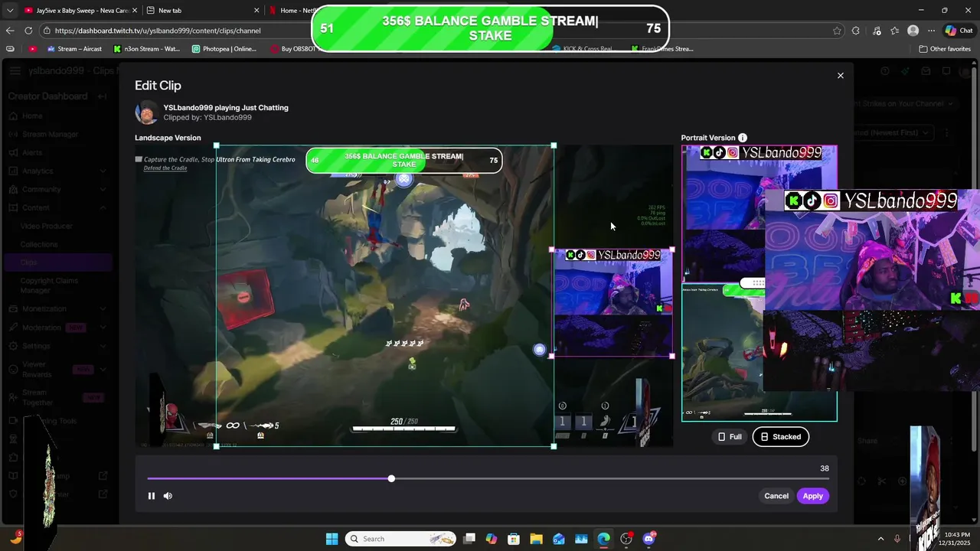This screenshot has width=980, height=551.
Task: Open Photos app from taskbar
Action: coord(581,539)
